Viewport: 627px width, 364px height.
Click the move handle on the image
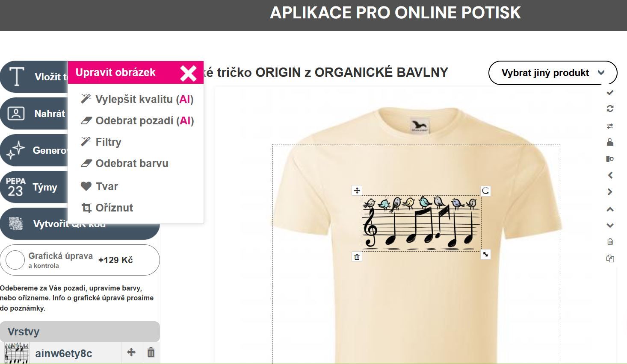coord(357,191)
